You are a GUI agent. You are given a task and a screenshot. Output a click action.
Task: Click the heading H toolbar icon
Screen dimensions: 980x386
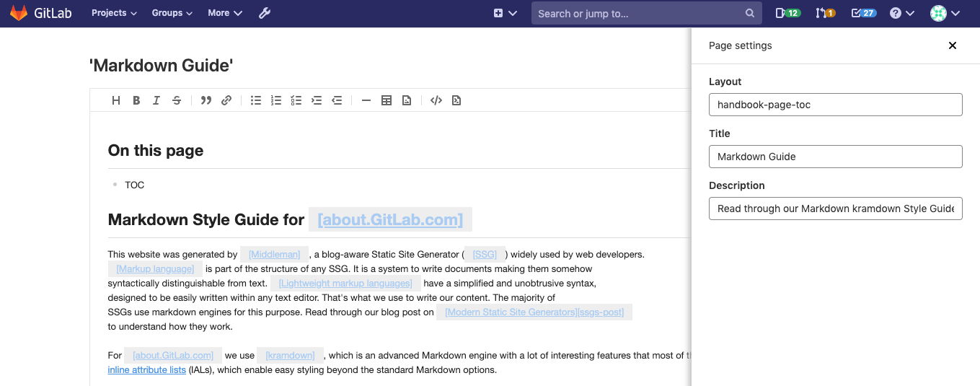point(116,101)
